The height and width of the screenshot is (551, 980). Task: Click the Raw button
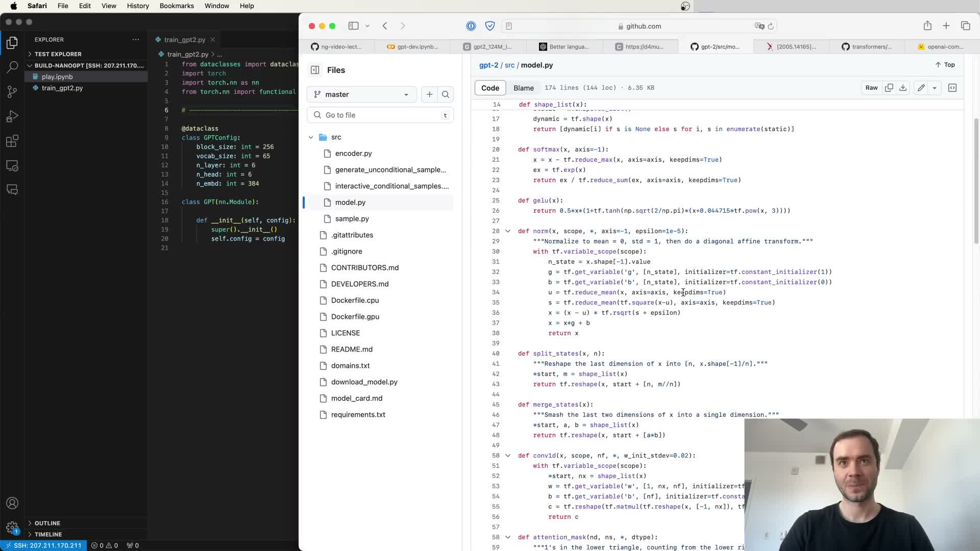(871, 88)
